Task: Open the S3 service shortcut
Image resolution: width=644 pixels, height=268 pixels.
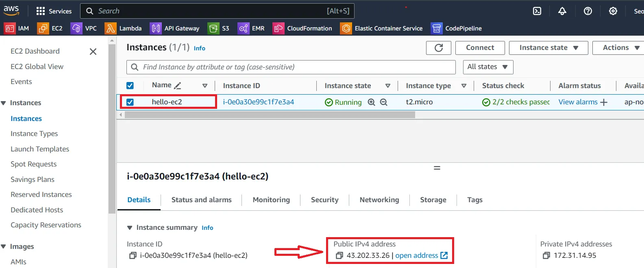Action: click(x=218, y=28)
